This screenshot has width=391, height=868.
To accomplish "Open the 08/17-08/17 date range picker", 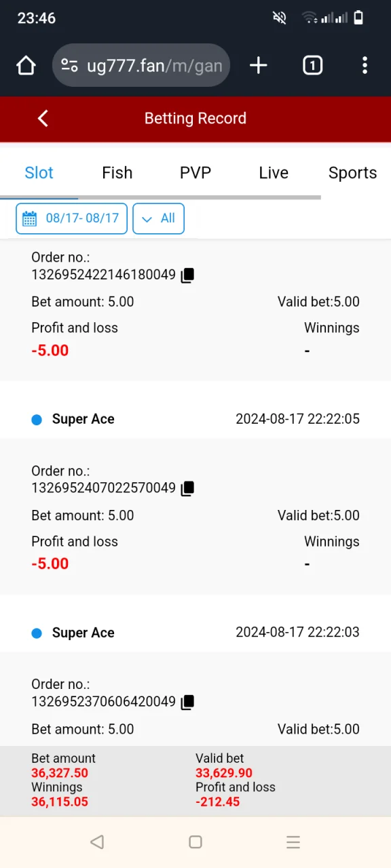I will 71,218.
